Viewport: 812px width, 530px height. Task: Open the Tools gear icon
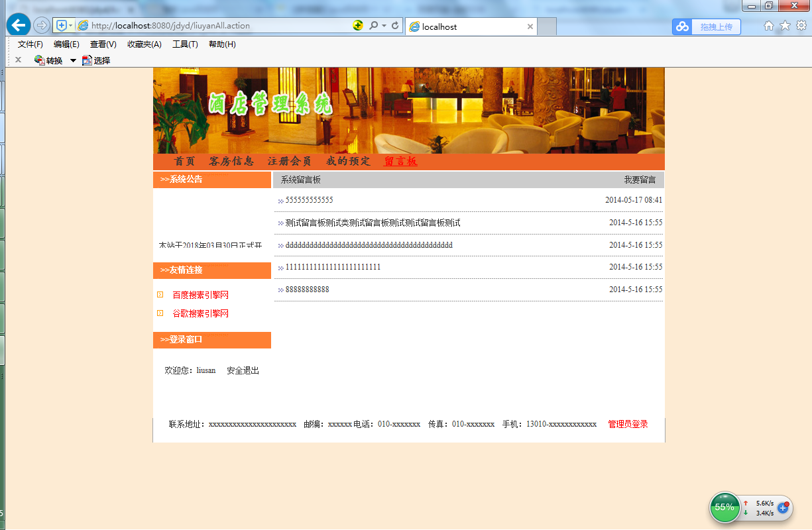point(801,26)
